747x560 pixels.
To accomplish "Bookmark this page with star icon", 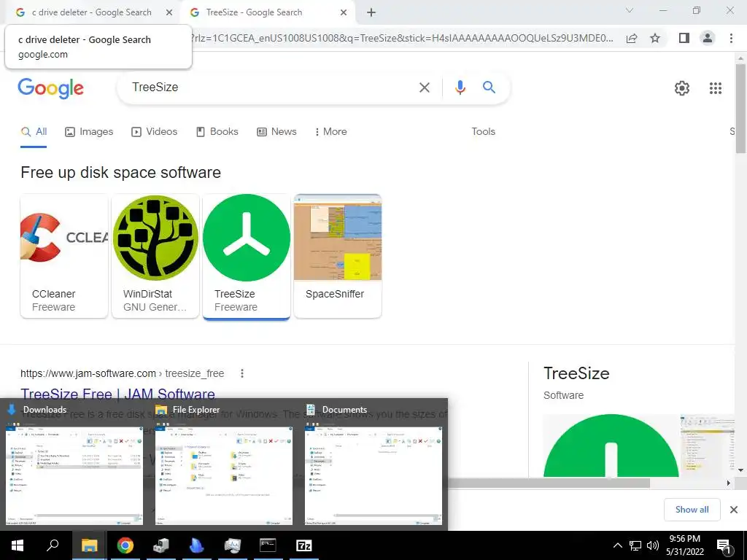I will point(655,38).
